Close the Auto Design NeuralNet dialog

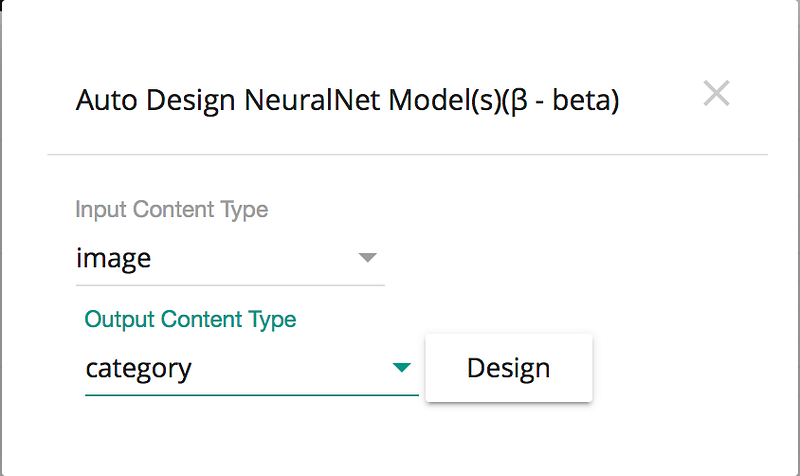[717, 94]
